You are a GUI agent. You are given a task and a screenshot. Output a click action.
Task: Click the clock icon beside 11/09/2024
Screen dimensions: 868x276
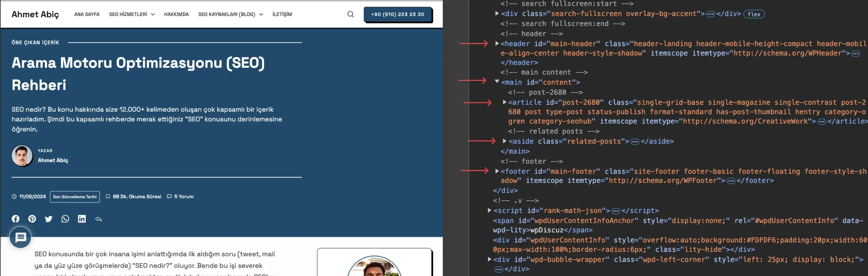(x=14, y=196)
